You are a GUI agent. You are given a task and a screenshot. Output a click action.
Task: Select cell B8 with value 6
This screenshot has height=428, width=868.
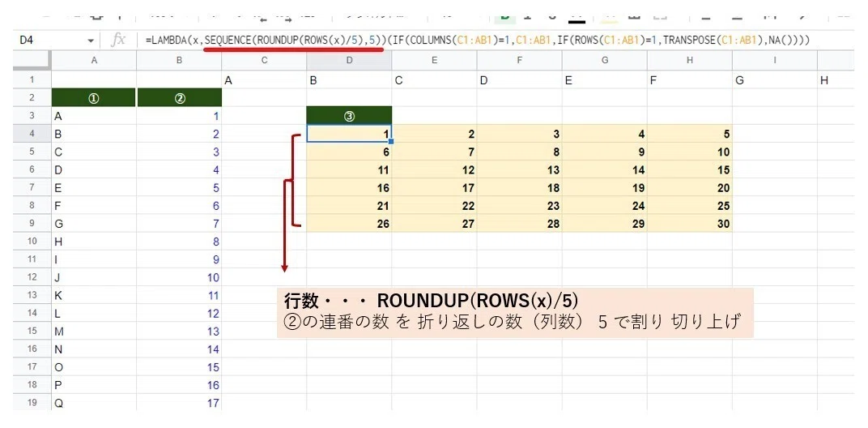[180, 206]
